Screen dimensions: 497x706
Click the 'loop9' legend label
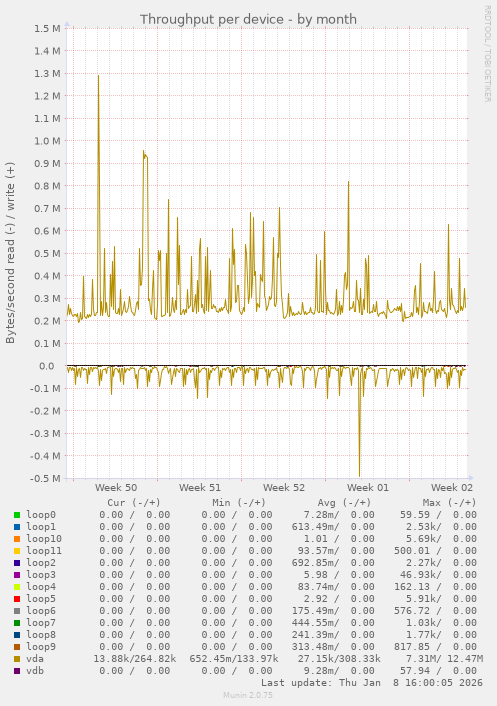(41, 647)
